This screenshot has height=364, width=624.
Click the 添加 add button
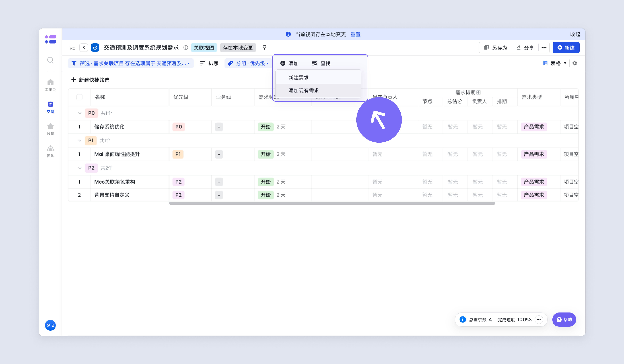(x=289, y=63)
